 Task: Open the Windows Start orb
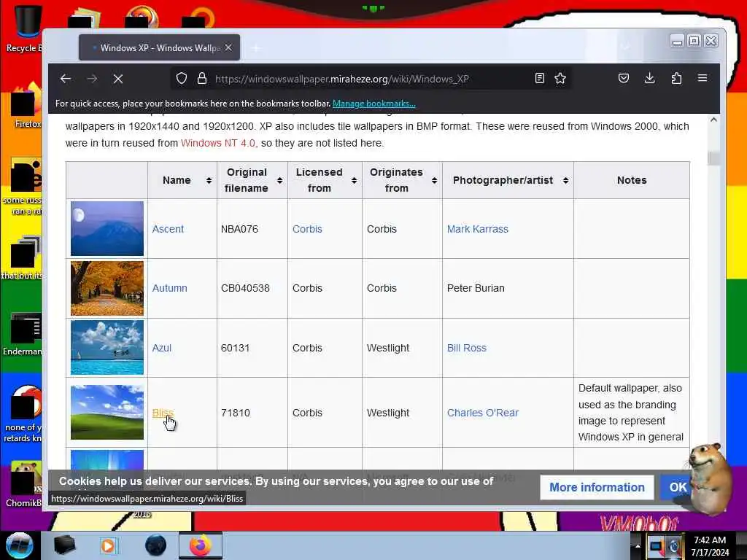click(x=20, y=545)
